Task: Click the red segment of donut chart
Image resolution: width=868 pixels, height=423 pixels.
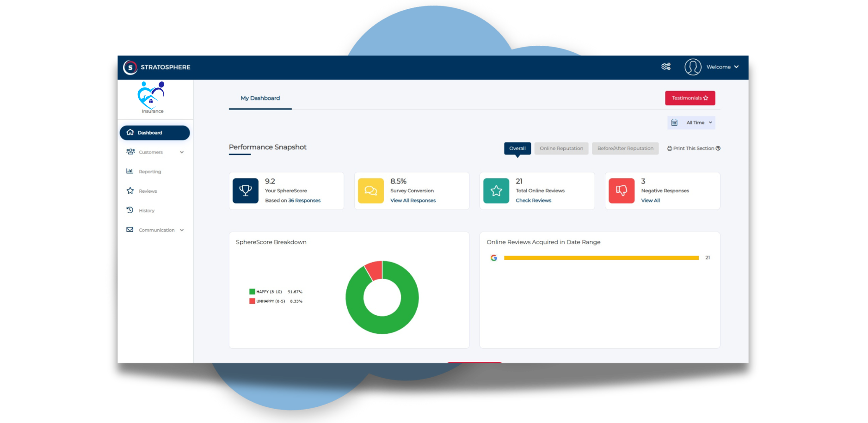Action: 374,270
